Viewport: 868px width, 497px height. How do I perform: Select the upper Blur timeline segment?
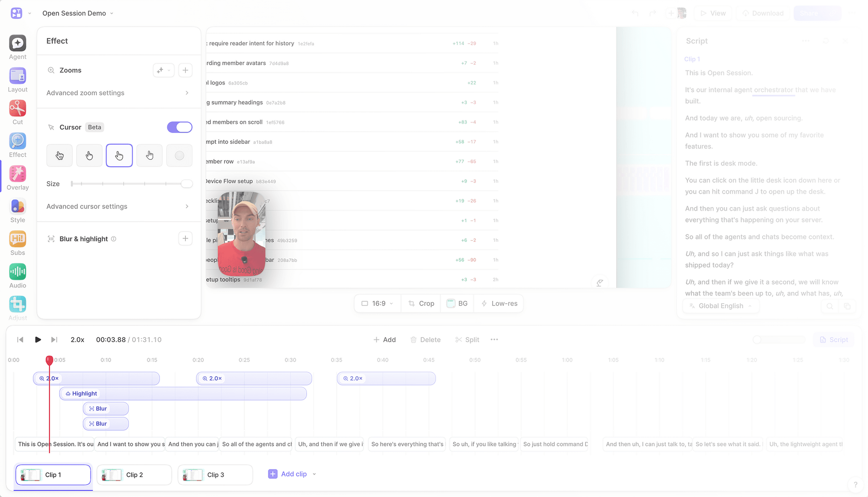point(106,409)
